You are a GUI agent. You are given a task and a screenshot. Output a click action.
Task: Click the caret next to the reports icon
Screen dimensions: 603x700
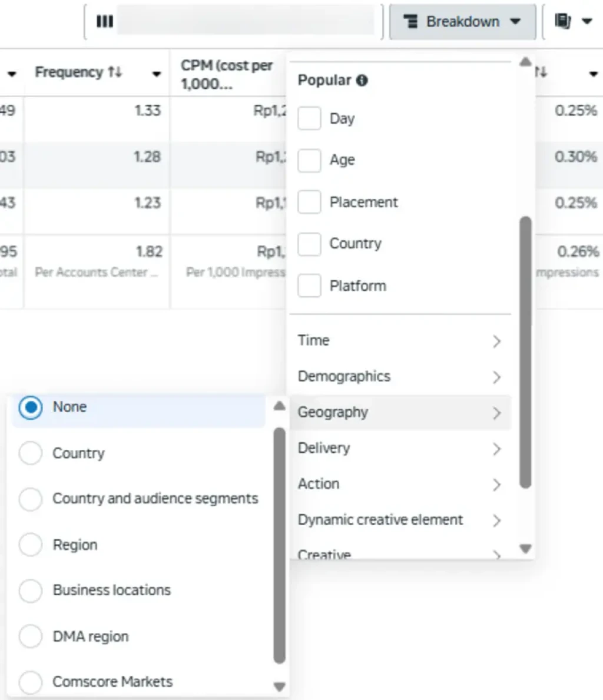tap(587, 20)
